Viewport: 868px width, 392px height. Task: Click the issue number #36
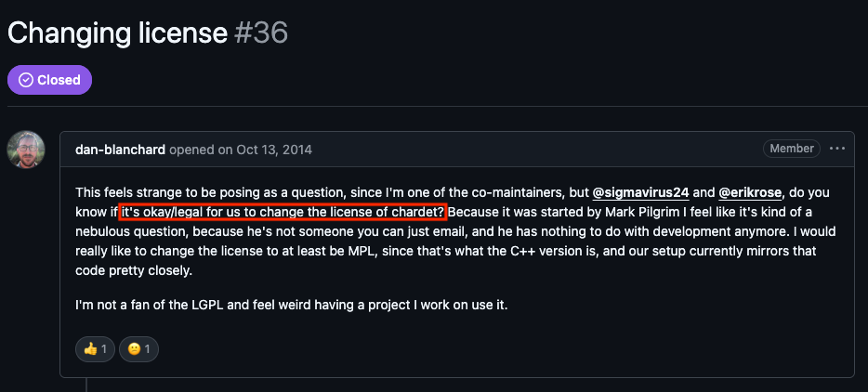[261, 33]
